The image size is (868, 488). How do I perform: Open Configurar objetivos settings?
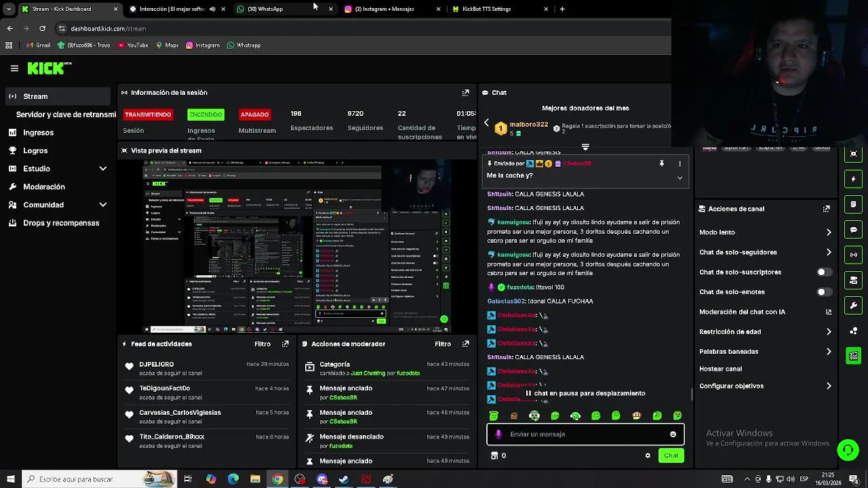(765, 386)
